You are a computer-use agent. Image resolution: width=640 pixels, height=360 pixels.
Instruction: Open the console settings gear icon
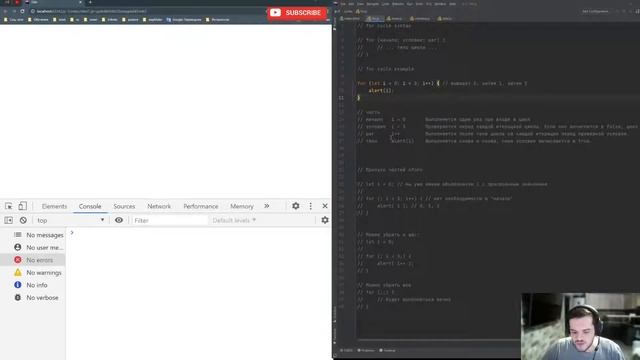click(325, 220)
